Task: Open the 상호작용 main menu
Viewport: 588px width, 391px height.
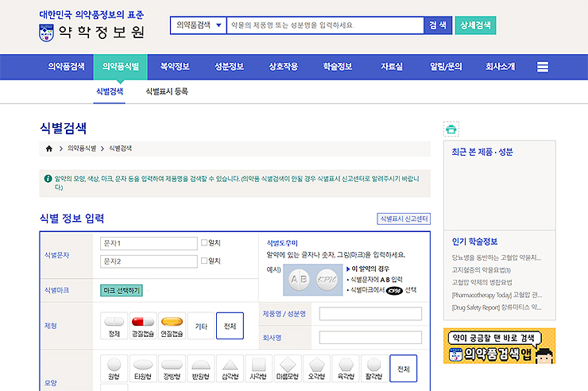Action: tap(284, 67)
